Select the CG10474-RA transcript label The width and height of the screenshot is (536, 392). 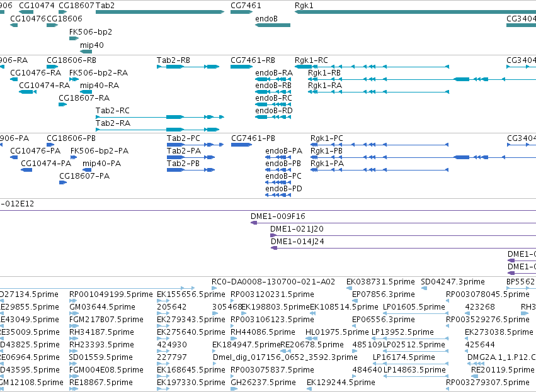click(x=45, y=86)
